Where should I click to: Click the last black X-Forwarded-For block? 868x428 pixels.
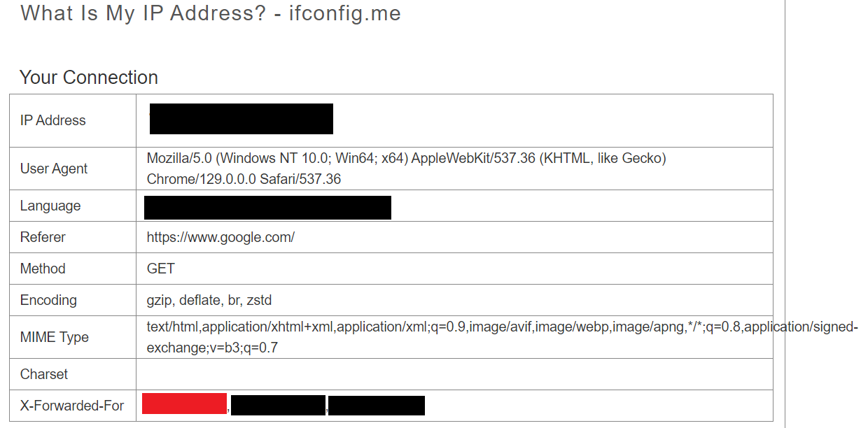tap(377, 406)
